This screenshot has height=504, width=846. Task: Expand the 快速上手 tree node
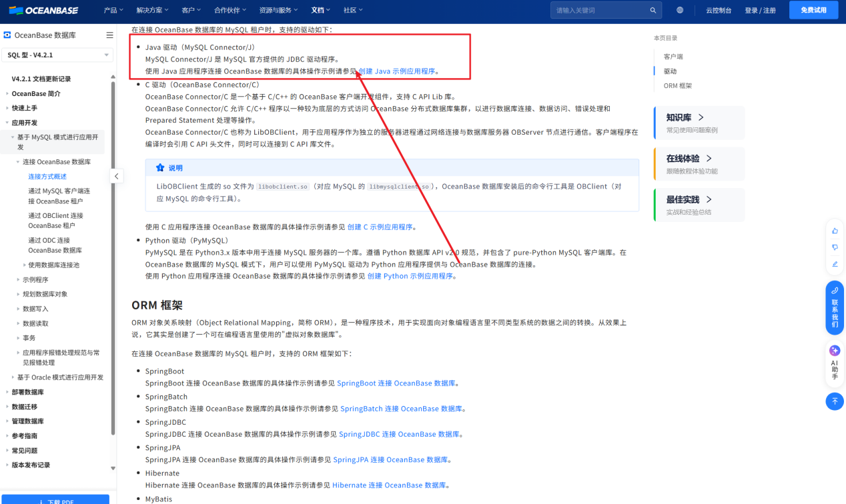(7, 108)
